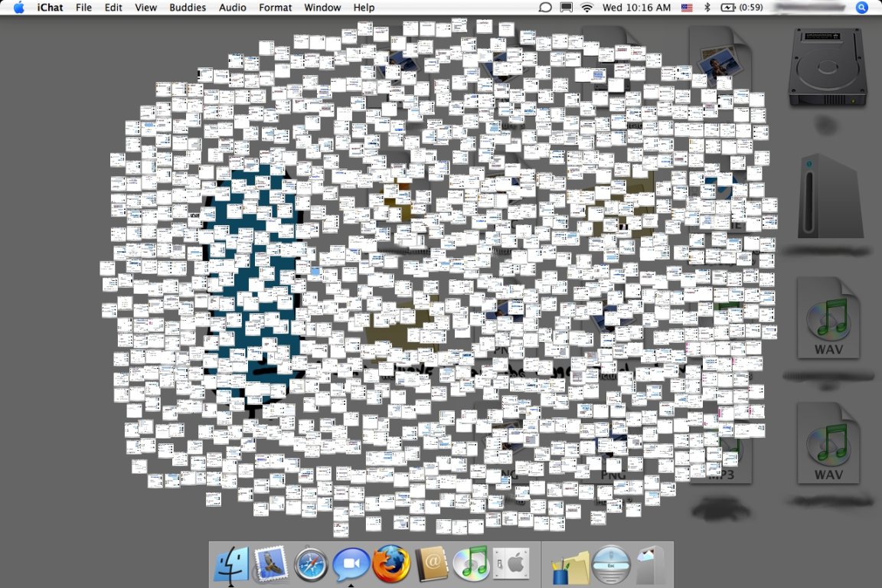Select the hard drive desktop icon
Image resolution: width=882 pixels, height=588 pixels.
827,67
